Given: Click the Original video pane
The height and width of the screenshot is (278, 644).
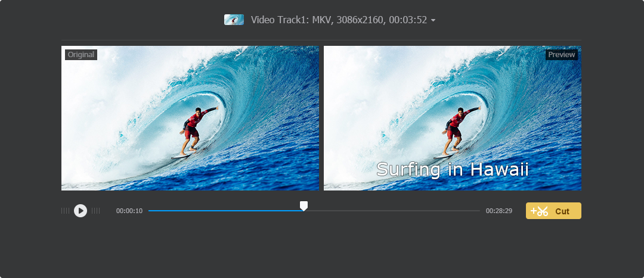Looking at the screenshot, I should [190, 118].
